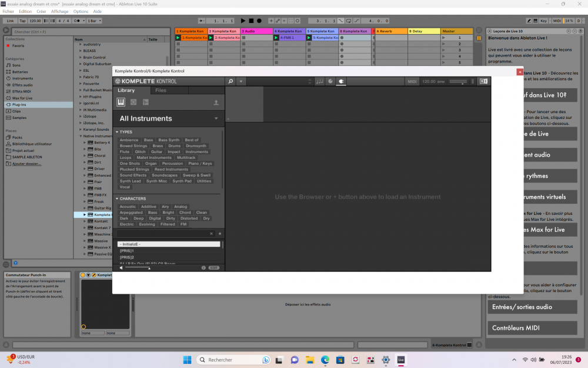588x368 pixels.
Task: Select the Loops icon in Library
Action: point(133,102)
